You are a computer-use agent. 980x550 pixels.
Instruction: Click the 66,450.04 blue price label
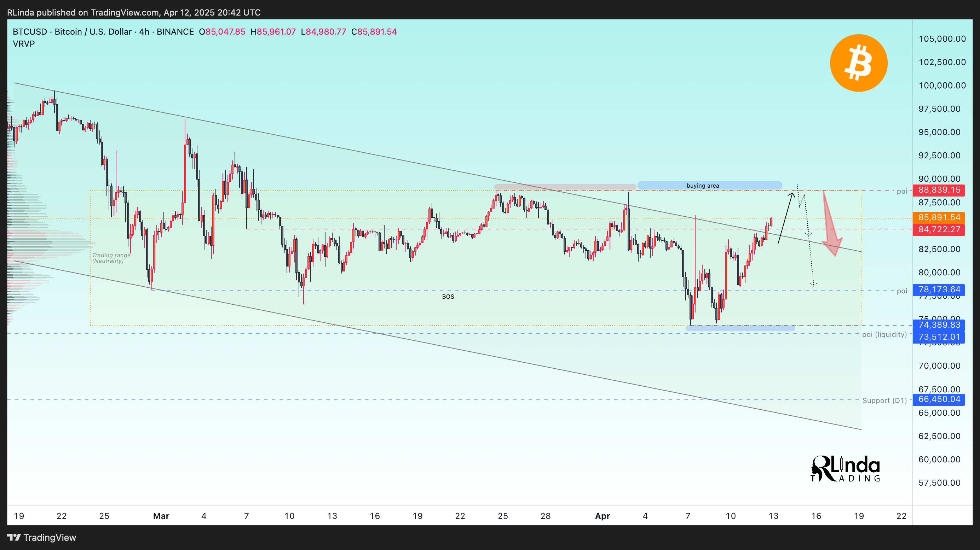(x=939, y=399)
